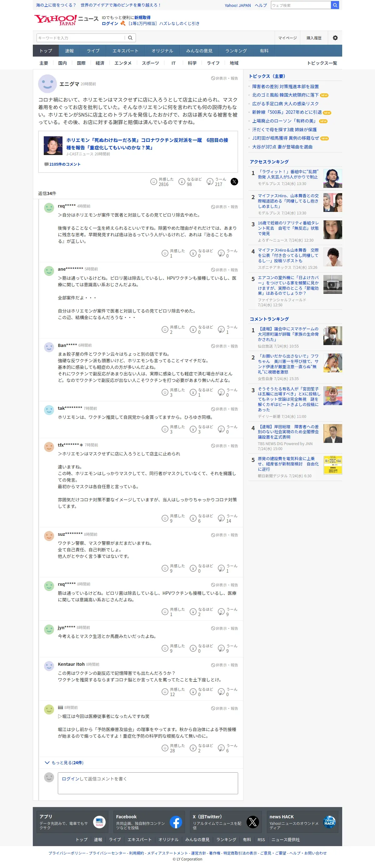Image resolution: width=375 pixels, height=868 pixels.
Task: Click なるほど face on main comment
Action: [x=182, y=182]
